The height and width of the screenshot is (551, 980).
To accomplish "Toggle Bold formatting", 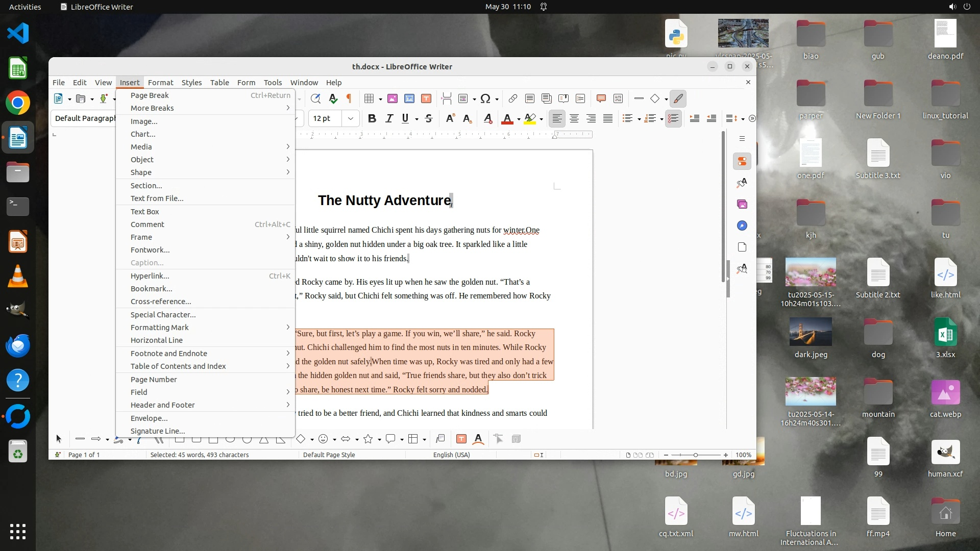I will click(x=372, y=119).
